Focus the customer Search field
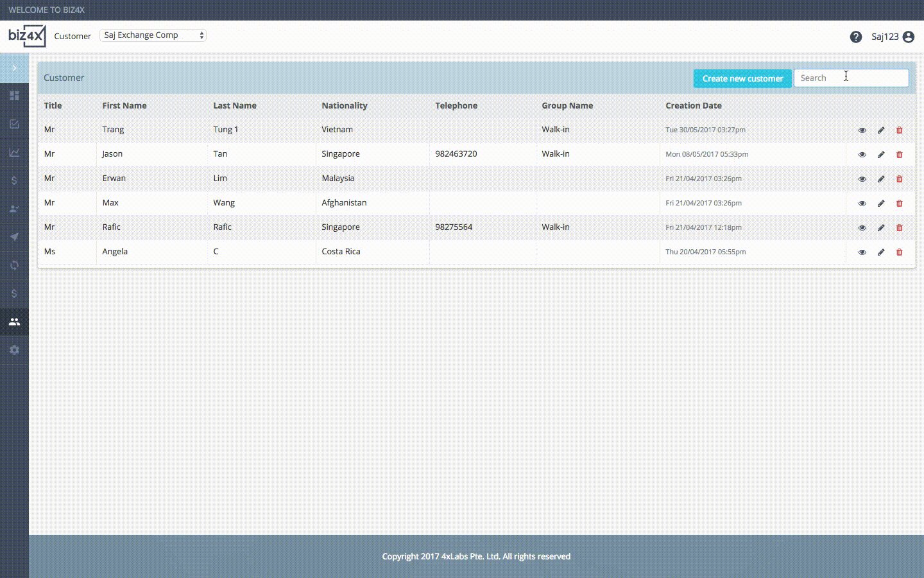The height and width of the screenshot is (578, 924). coord(851,78)
